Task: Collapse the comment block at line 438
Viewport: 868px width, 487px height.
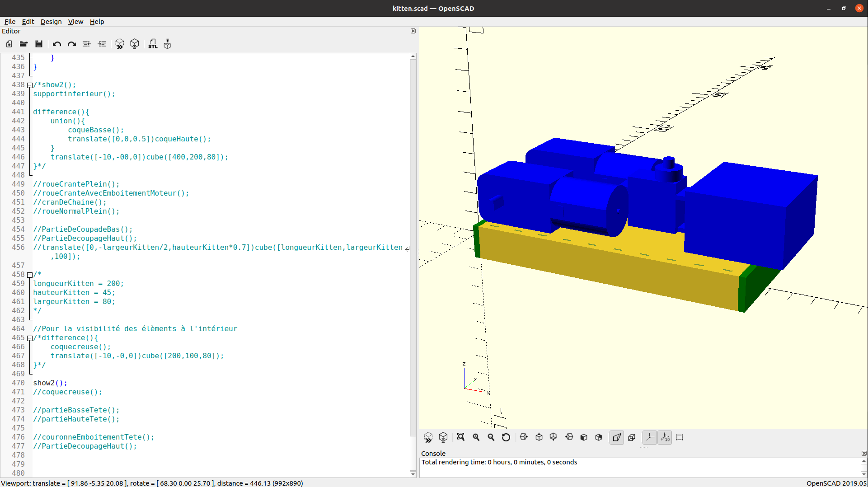Action: click(x=30, y=85)
